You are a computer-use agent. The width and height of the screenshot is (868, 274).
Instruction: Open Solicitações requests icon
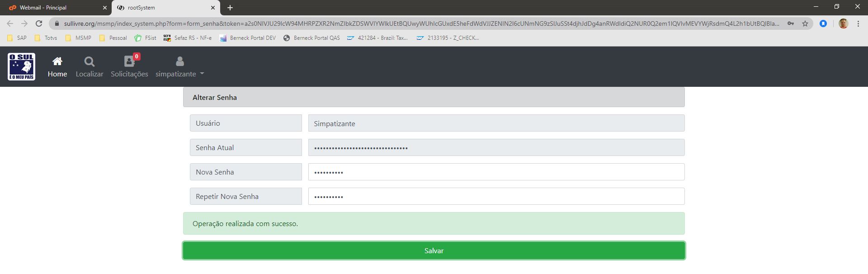(129, 61)
